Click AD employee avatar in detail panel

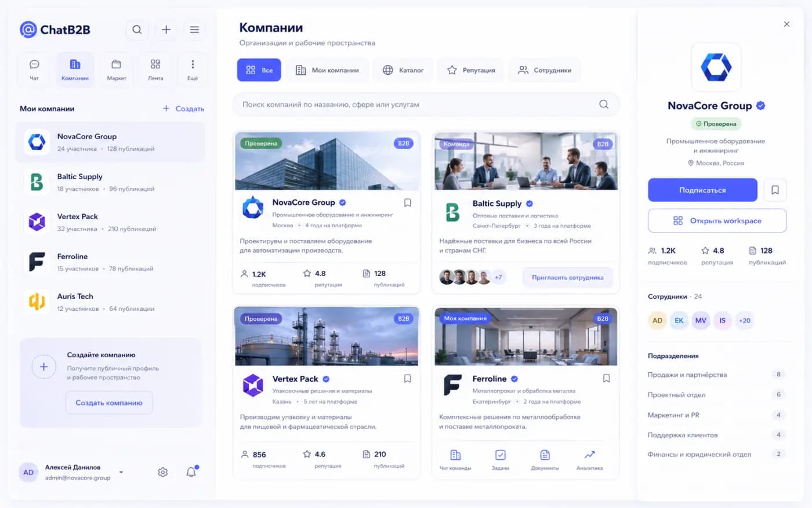pyautogui.click(x=657, y=320)
